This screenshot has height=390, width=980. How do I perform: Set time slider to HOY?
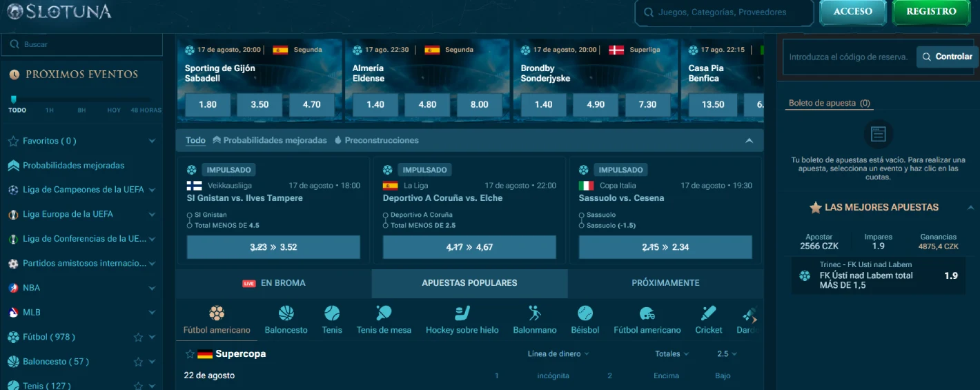114,110
